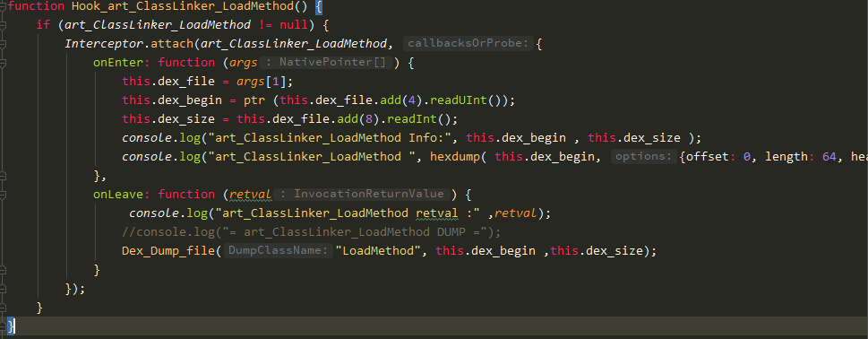Collapse the Hook_art_ClassLinker_LoadMethod function fold marker

coord(3,7)
